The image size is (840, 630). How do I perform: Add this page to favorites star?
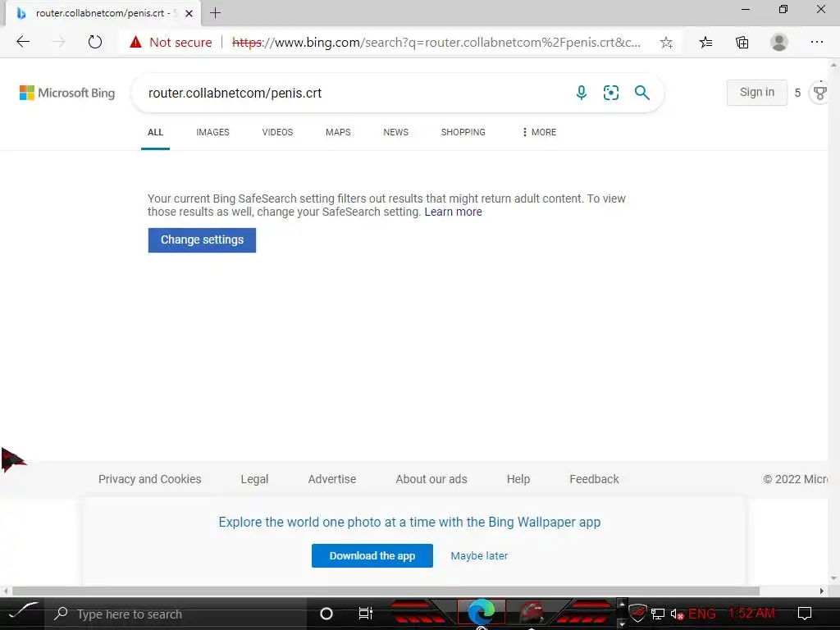tap(666, 43)
